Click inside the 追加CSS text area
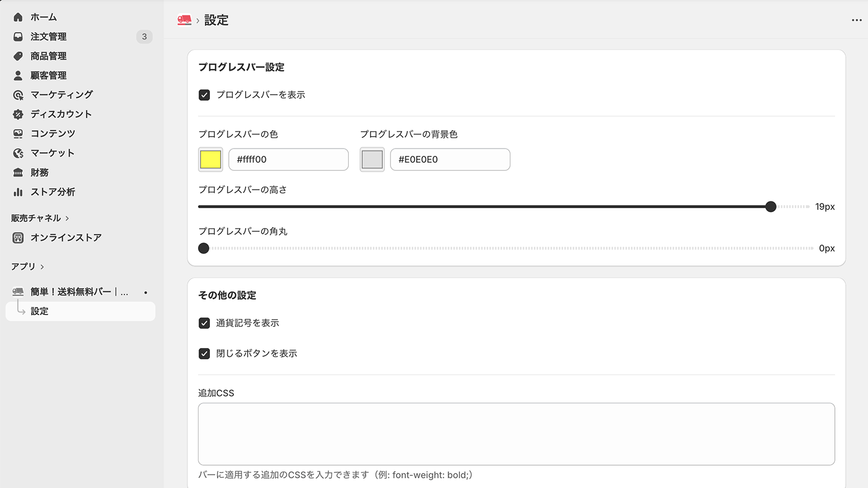Screen dimensions: 868x488 click(x=516, y=434)
